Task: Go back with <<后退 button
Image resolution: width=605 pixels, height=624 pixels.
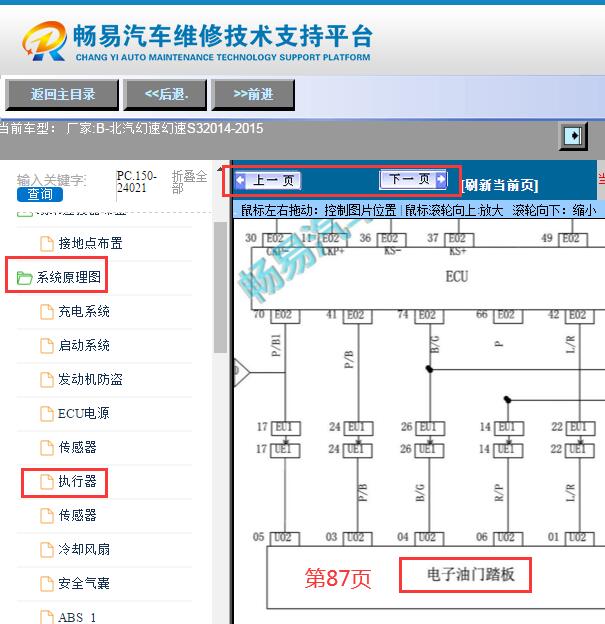Action: coord(166,95)
